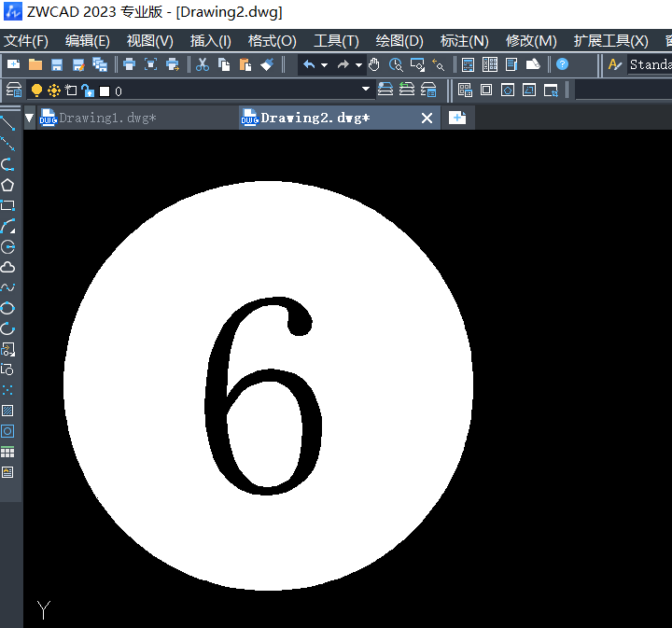Toggle layer 0 lock padlock icon
Image resolution: width=672 pixels, height=628 pixels.
[x=88, y=91]
